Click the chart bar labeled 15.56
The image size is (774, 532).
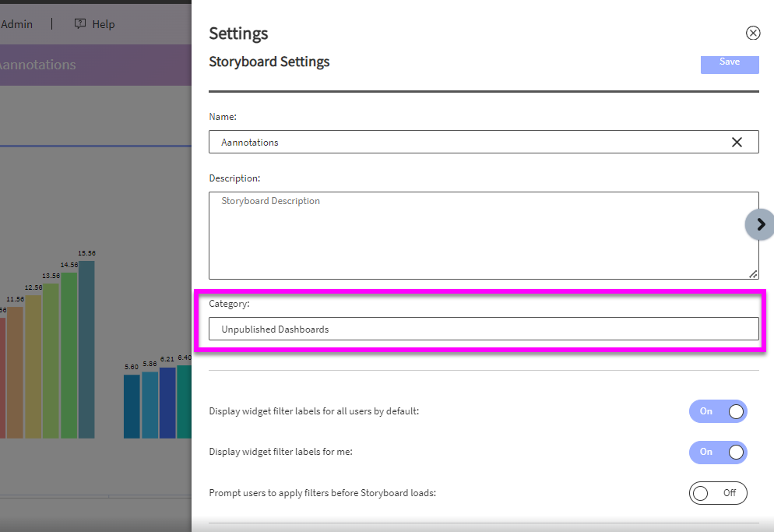(86, 351)
